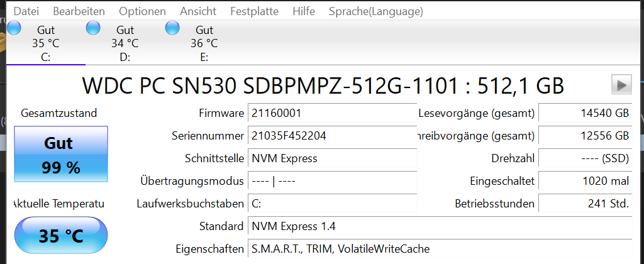Click the blue status orb for drive E:
This screenshot has height=264, width=644.
click(x=172, y=28)
